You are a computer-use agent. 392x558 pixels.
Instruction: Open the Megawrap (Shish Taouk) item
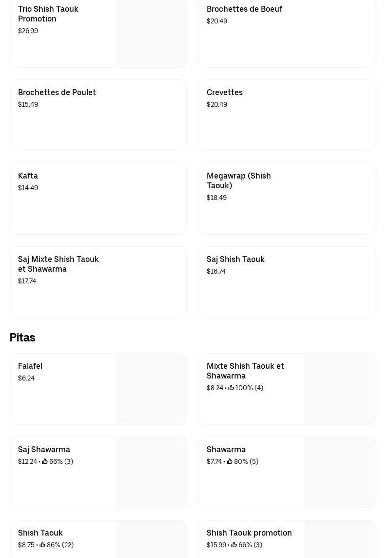coord(239,180)
